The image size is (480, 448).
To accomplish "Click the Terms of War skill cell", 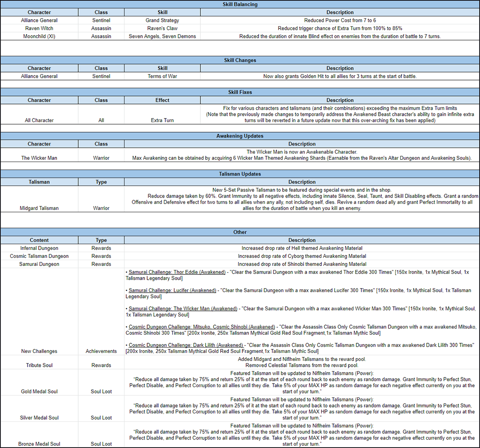I will [x=162, y=76].
